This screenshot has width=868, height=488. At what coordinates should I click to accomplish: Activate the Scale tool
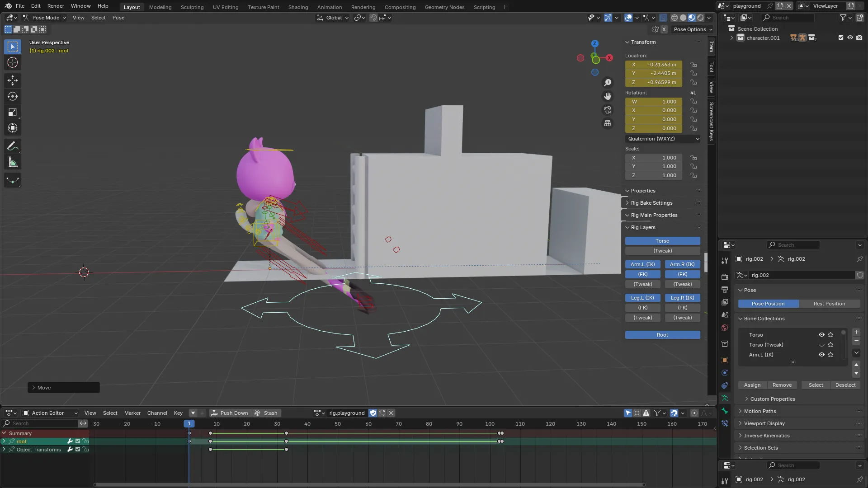click(13, 112)
